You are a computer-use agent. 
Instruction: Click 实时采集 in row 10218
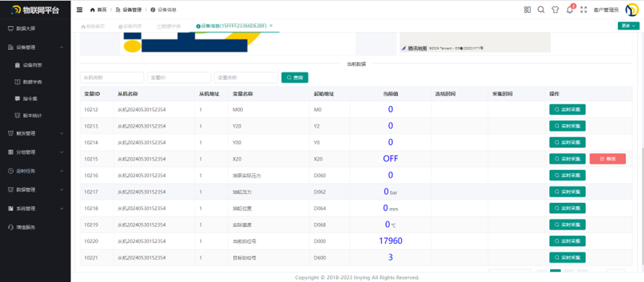567,208
